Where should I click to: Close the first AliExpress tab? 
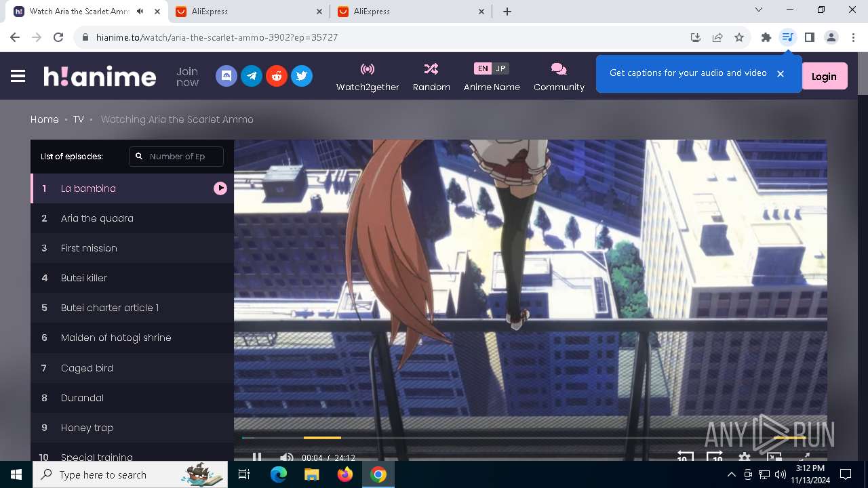[320, 11]
